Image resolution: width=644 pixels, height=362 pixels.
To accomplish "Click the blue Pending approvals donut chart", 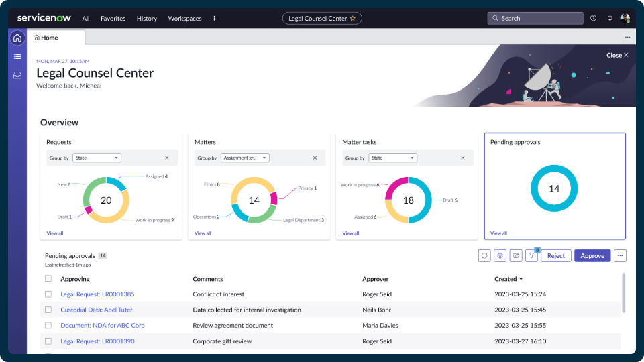I will pyautogui.click(x=554, y=188).
